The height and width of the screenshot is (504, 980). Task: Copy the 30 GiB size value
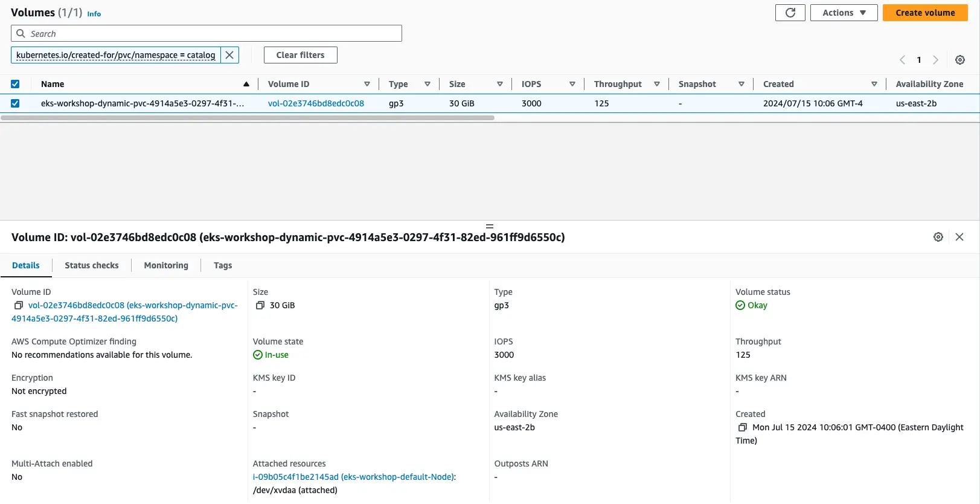[x=260, y=306]
